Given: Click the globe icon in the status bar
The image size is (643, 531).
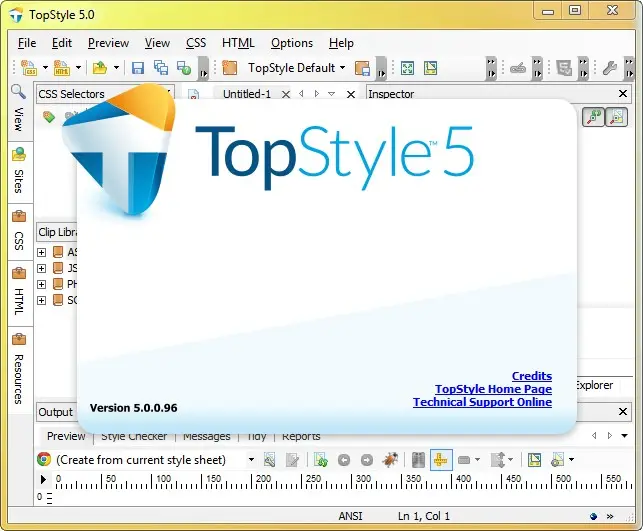Looking at the screenshot, I should pos(593,516).
